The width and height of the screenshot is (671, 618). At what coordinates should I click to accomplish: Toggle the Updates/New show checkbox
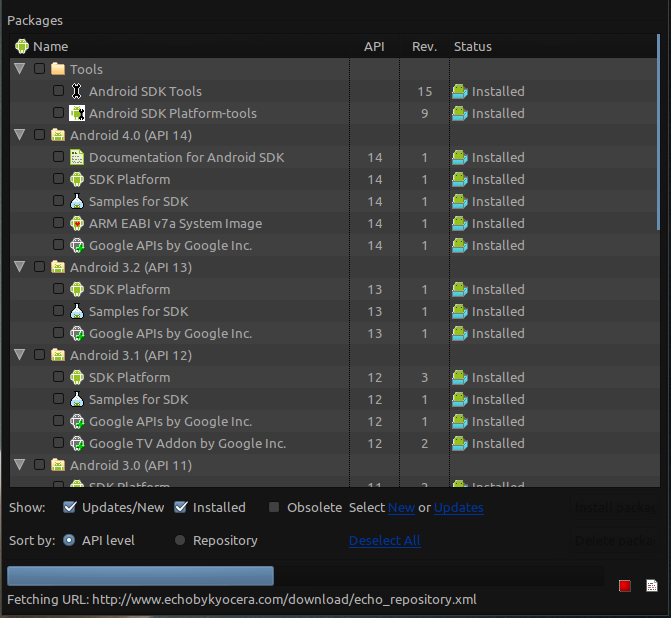click(x=69, y=507)
